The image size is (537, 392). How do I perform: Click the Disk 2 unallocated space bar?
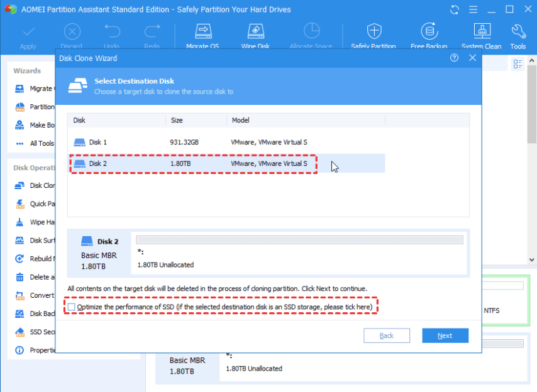[299, 240]
